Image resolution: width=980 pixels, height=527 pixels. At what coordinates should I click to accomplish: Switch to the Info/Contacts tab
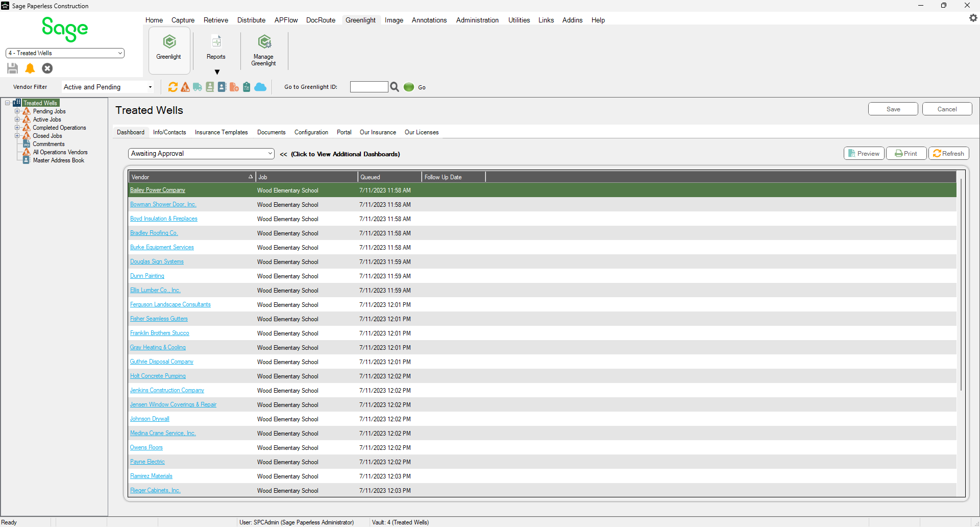(169, 132)
